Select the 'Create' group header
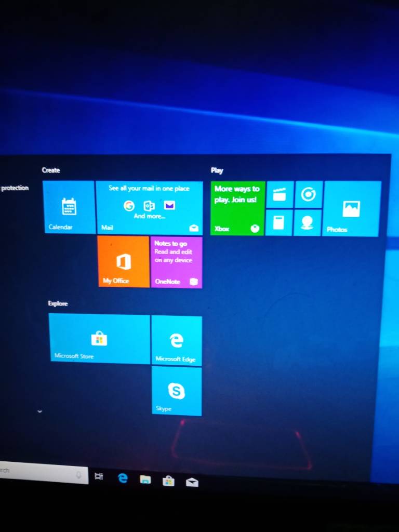Image resolution: width=399 pixels, height=532 pixels. 51,170
